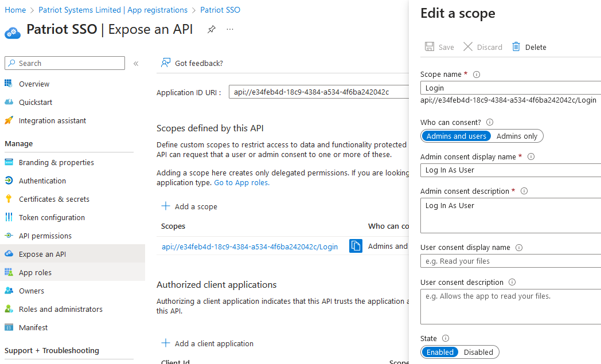Edit the Admin consent display name field

point(510,170)
